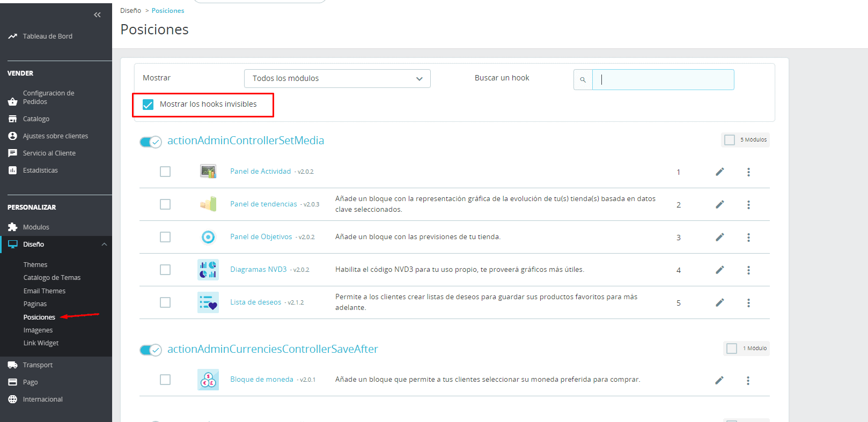This screenshot has width=868, height=422.
Task: Open three-dot menu for Panel de tendencias
Action: click(x=748, y=205)
